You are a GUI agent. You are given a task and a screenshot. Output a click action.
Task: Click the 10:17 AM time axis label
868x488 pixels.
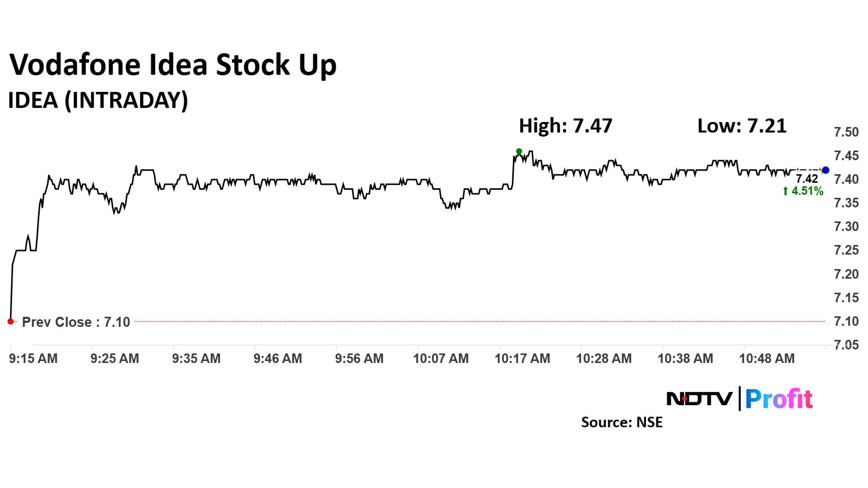522,358
